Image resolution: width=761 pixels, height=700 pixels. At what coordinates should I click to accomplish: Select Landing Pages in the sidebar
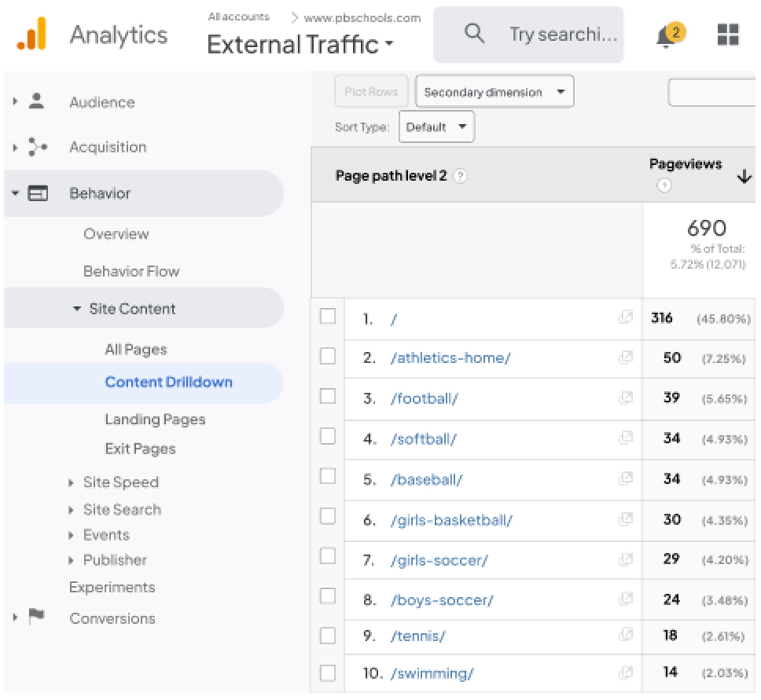(156, 419)
